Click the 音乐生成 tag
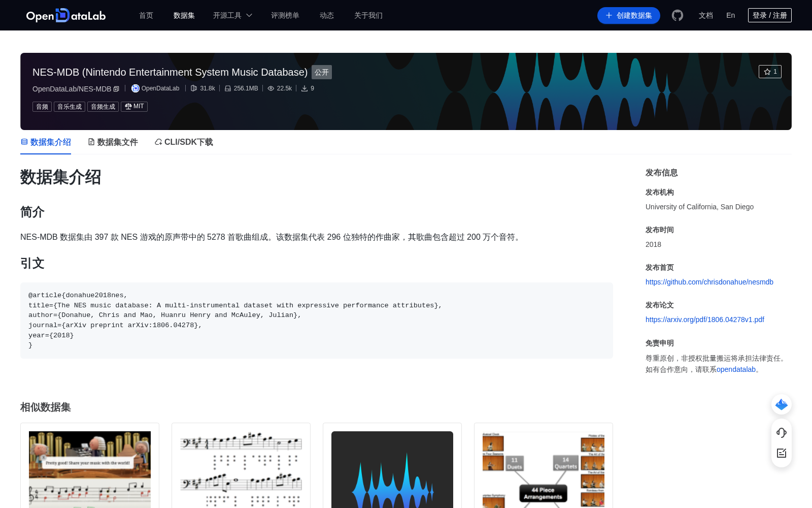Screen dimensions: 812x508 [x=70, y=107]
